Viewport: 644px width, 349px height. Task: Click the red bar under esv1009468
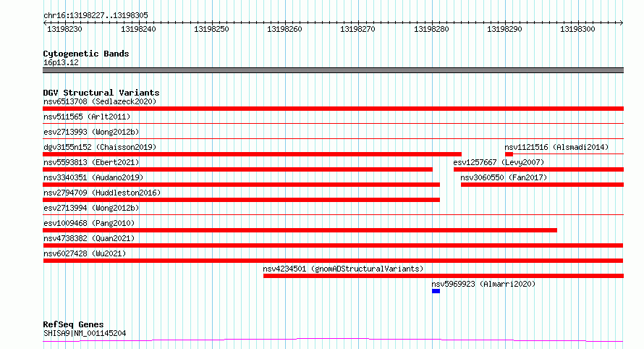tap(300, 230)
